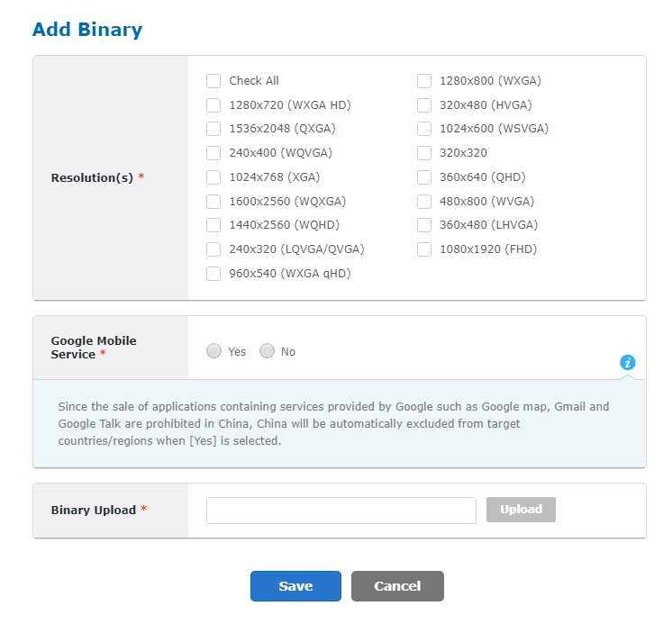
Task: Select the 1536x2048 (QXGA) checkbox
Action: pos(213,129)
